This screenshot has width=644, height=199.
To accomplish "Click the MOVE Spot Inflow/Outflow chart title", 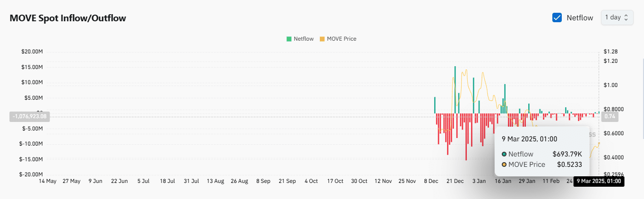I will point(68,18).
